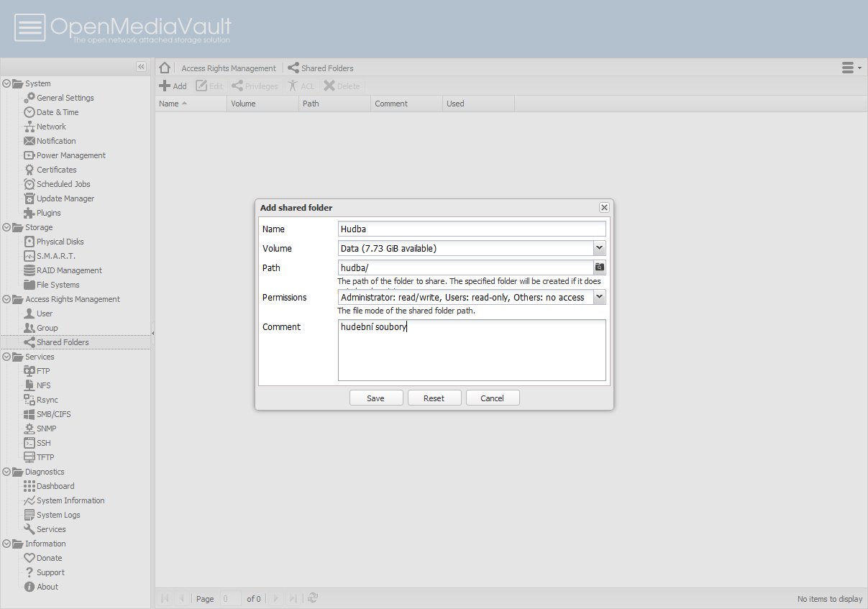Browse folders with the Path picker icon
Viewport: 868px width, 609px height.
[600, 267]
